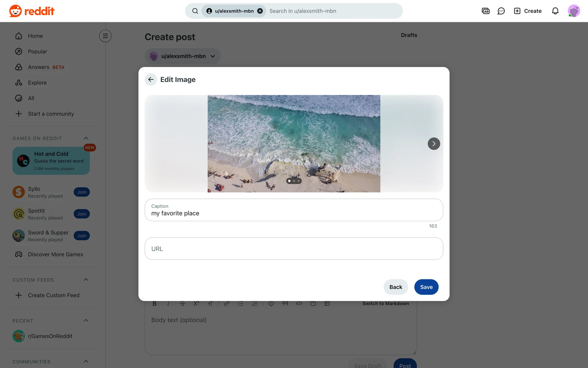Viewport: 588px width, 368px height.
Task: Go to next image with right arrow
Action: 434,144
